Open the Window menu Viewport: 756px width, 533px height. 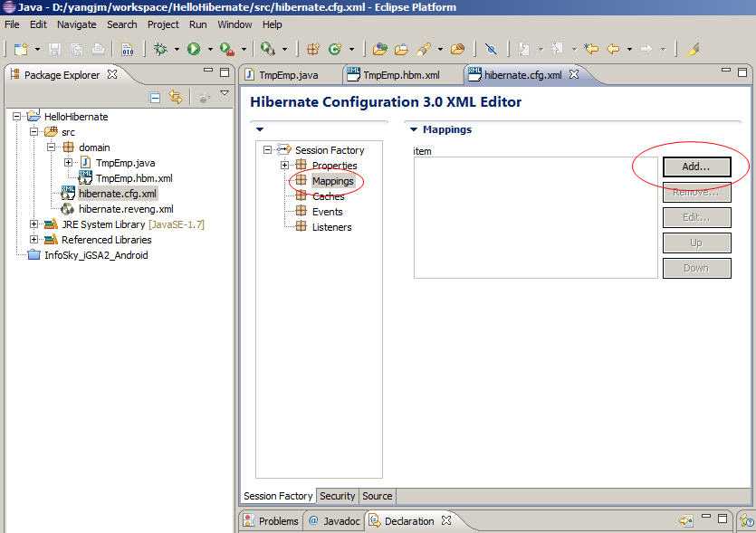click(234, 24)
